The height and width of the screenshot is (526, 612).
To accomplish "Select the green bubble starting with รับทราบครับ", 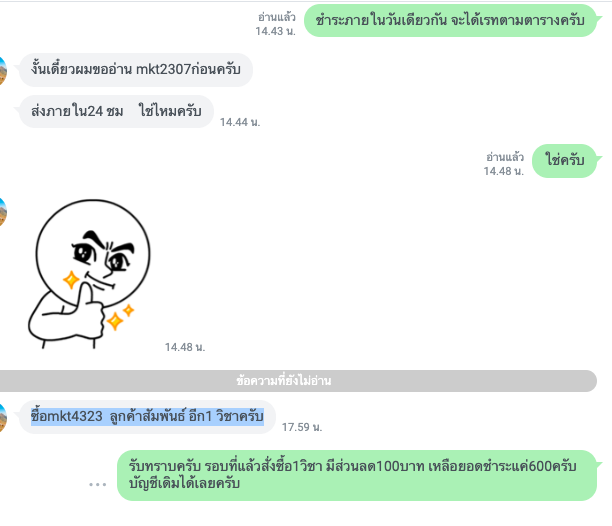I will click(x=357, y=475).
